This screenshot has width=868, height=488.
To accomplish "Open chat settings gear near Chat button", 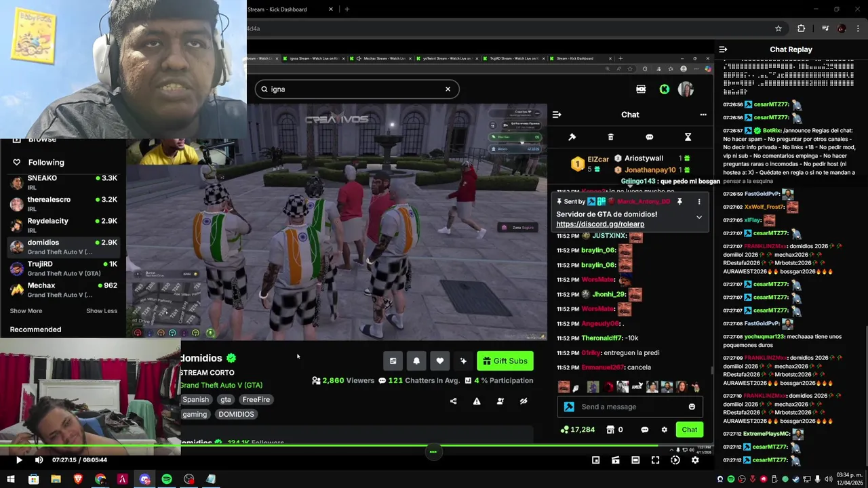I will (664, 430).
